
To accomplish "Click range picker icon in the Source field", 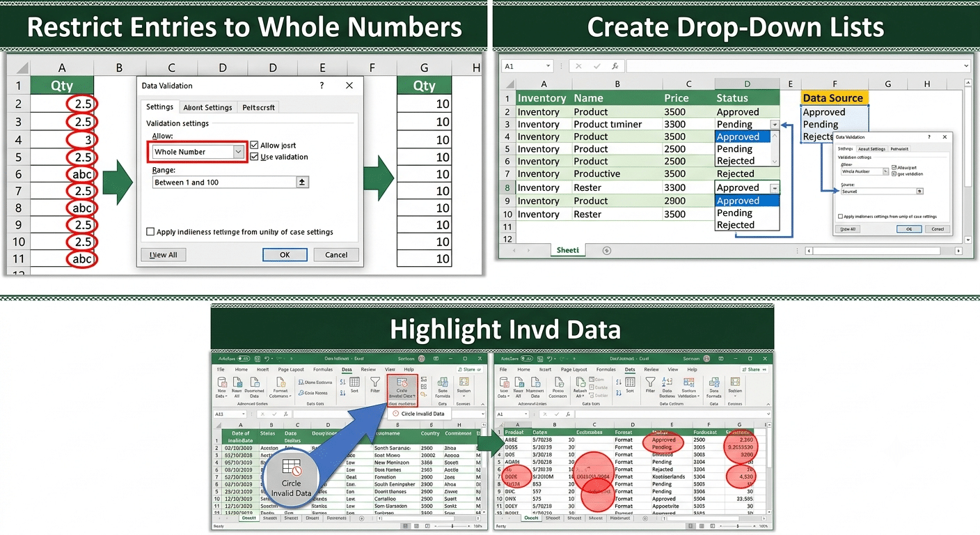I will 919,191.
